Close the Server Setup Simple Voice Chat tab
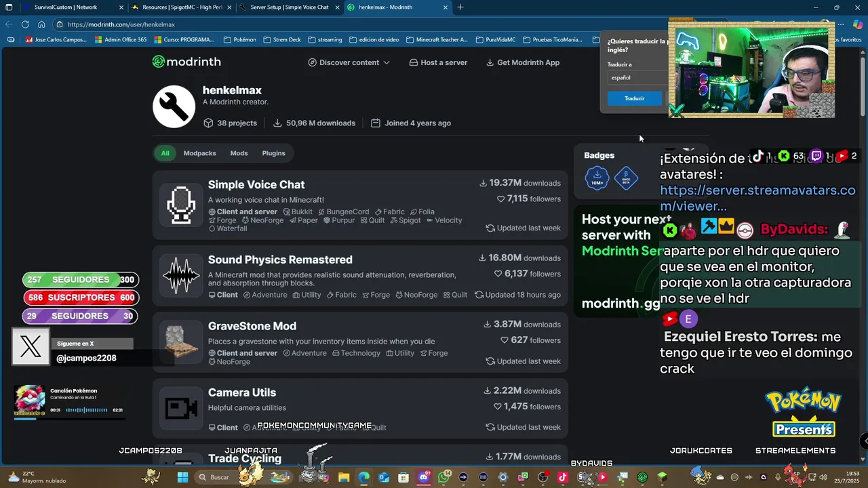The image size is (868, 488). coord(337,7)
